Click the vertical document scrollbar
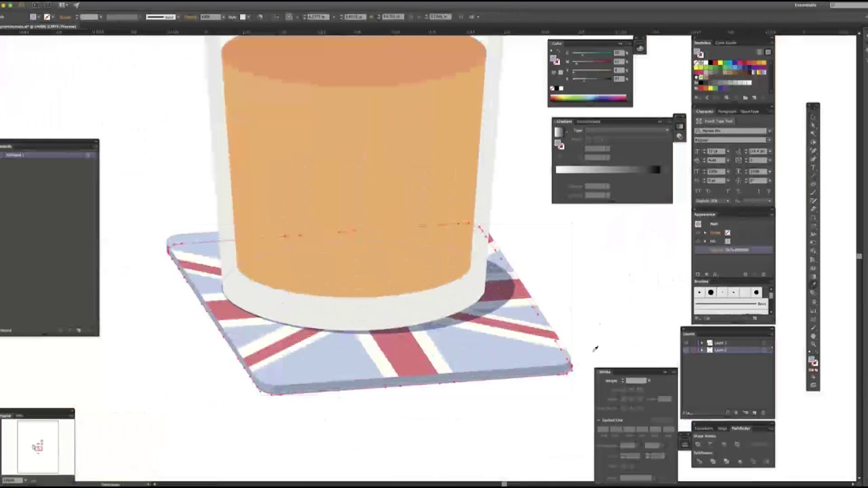The image size is (868, 488). pos(860,256)
